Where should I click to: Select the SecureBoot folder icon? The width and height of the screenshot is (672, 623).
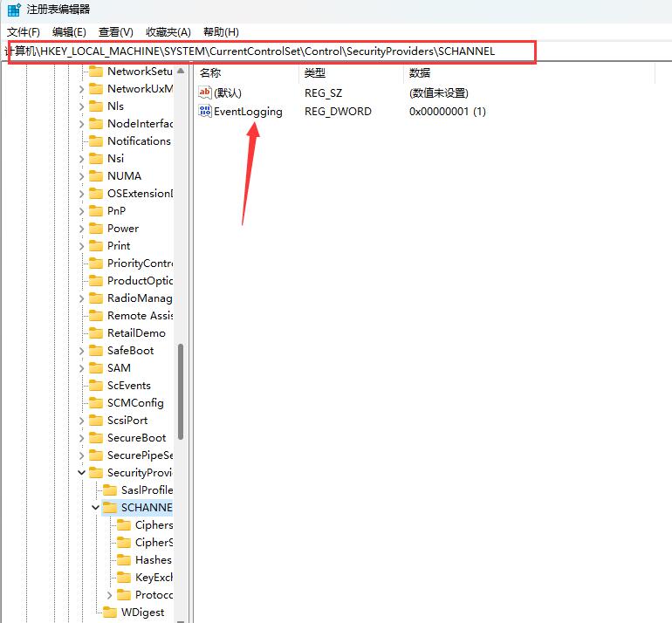click(96, 438)
